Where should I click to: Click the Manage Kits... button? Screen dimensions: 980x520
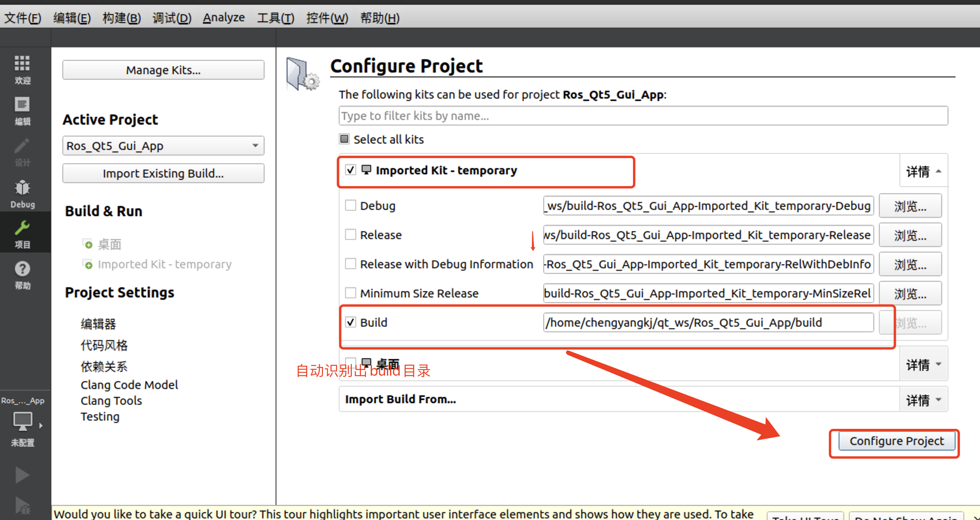[163, 70]
